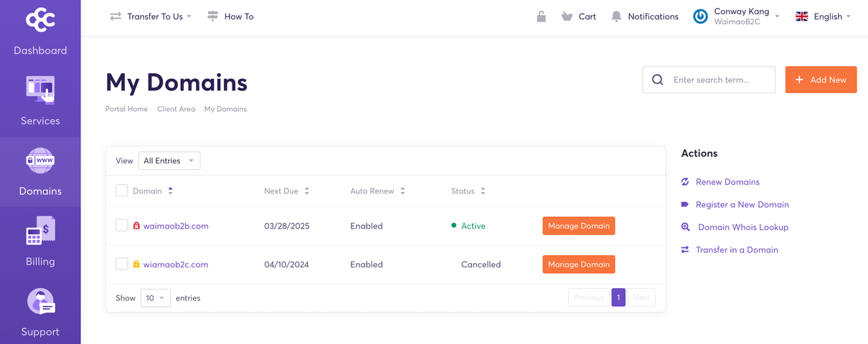Image resolution: width=868 pixels, height=344 pixels.
Task: Click the Renew Domains action link
Action: pyautogui.click(x=727, y=182)
